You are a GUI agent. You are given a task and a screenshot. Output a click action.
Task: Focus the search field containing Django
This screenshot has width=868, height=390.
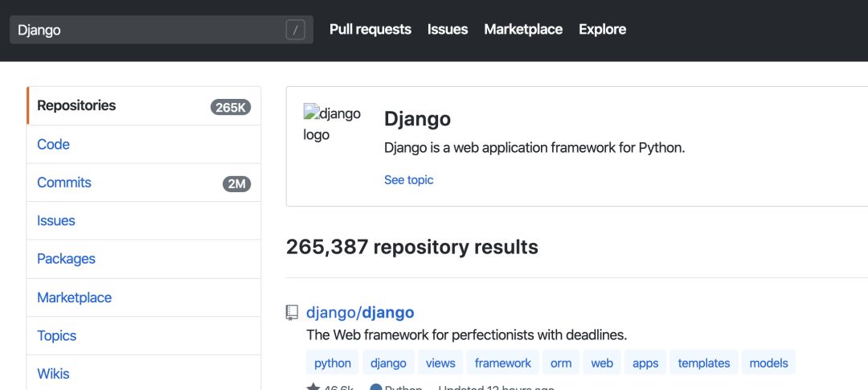tap(161, 30)
